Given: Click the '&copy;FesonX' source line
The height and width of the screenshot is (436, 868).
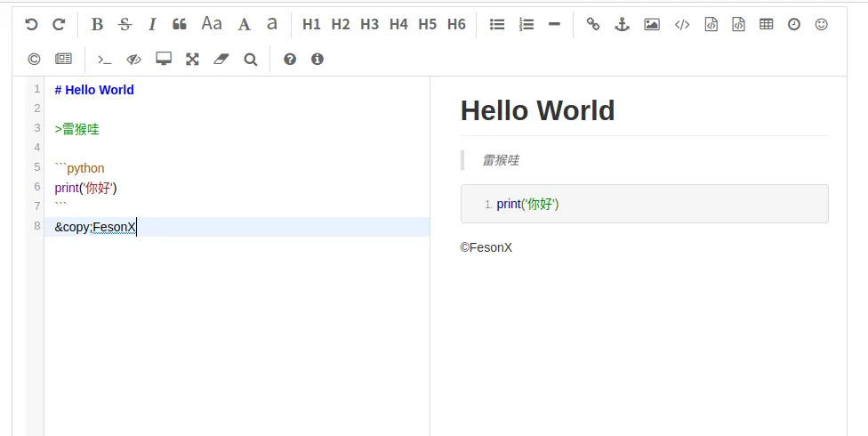Looking at the screenshot, I should (95, 227).
